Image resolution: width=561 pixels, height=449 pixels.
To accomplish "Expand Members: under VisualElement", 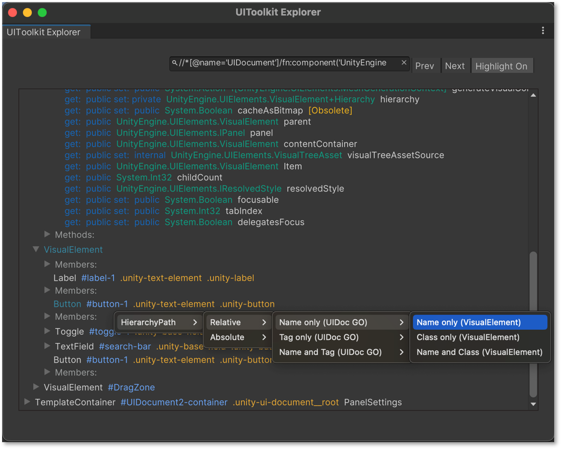I will click(x=47, y=264).
